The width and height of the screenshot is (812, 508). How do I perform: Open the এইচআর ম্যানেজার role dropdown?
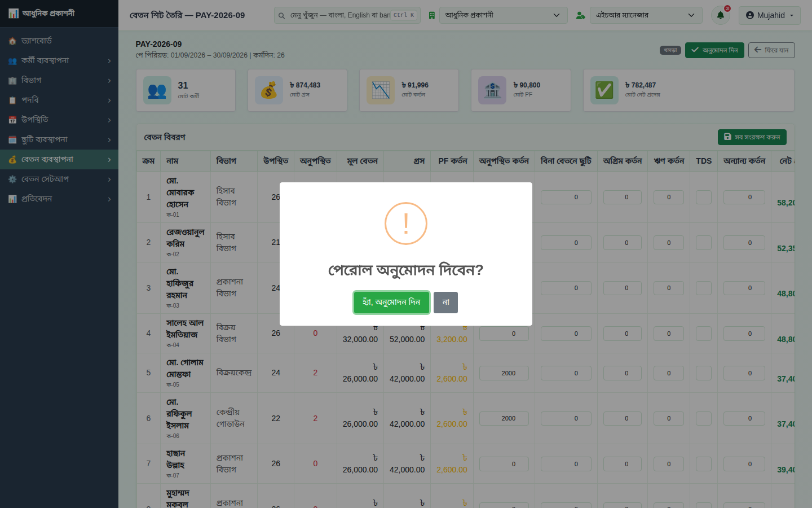(x=646, y=15)
